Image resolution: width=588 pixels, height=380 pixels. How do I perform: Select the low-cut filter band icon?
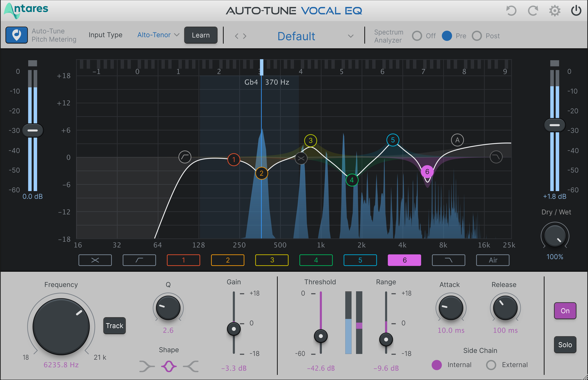(139, 260)
